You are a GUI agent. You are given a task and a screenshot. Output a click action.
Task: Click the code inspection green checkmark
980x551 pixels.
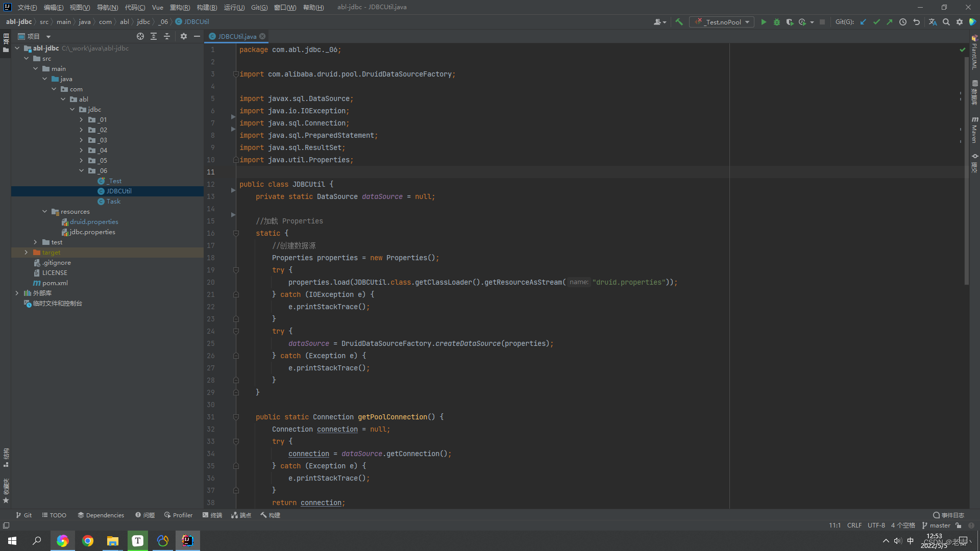[x=963, y=50]
